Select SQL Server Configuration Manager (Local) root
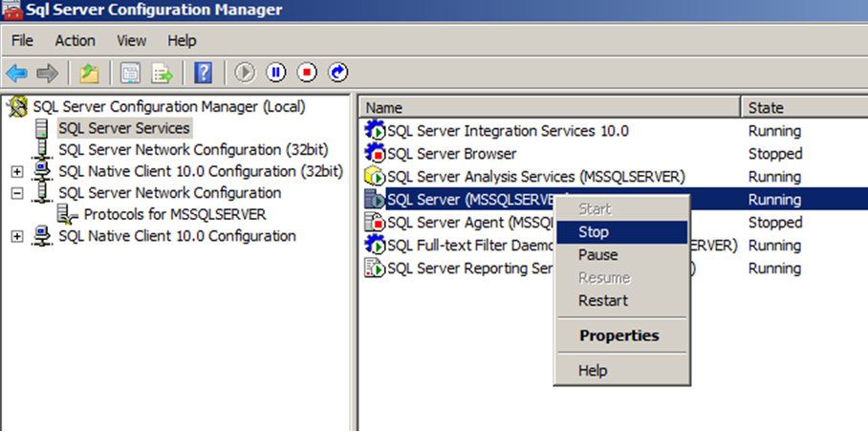Viewport: 868px width, 432px height. (x=169, y=106)
